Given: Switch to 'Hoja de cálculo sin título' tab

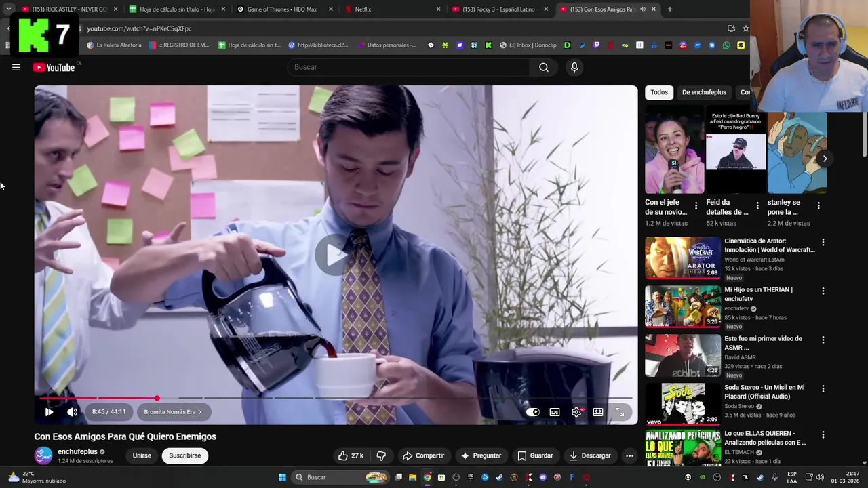Looking at the screenshot, I should (176, 9).
